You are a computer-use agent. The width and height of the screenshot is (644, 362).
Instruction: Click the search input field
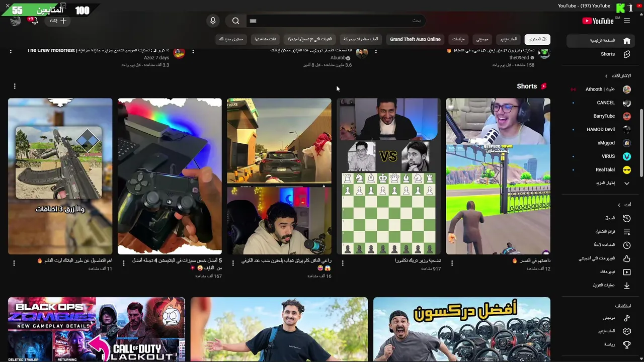click(335, 21)
